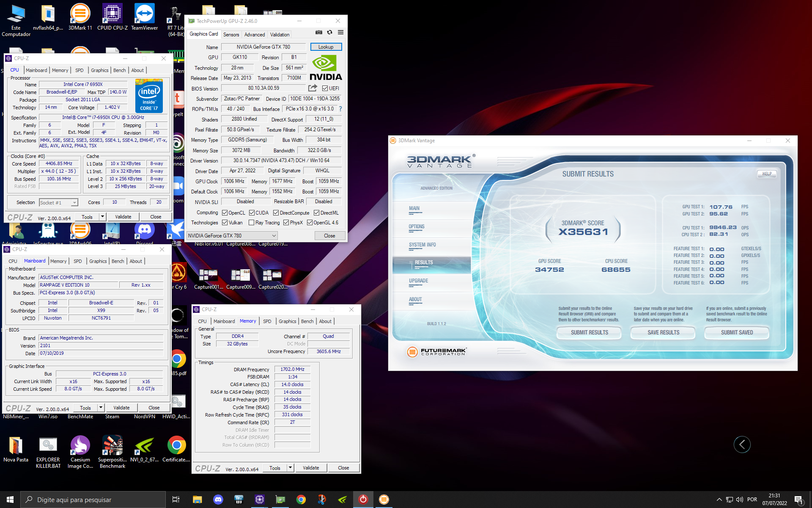Expand Tools dropdown arrow in Memory window
The width and height of the screenshot is (812, 508).
290,468
